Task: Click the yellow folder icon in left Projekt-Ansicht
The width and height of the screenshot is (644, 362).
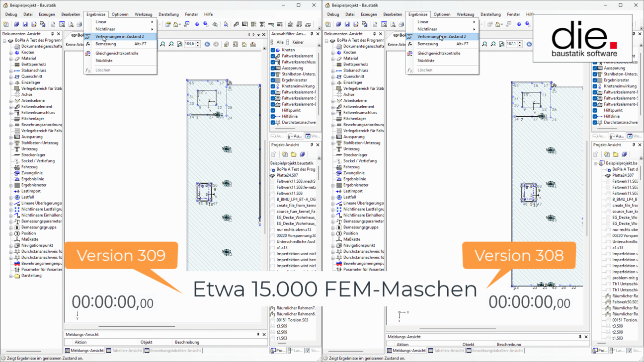Action: tap(294, 154)
